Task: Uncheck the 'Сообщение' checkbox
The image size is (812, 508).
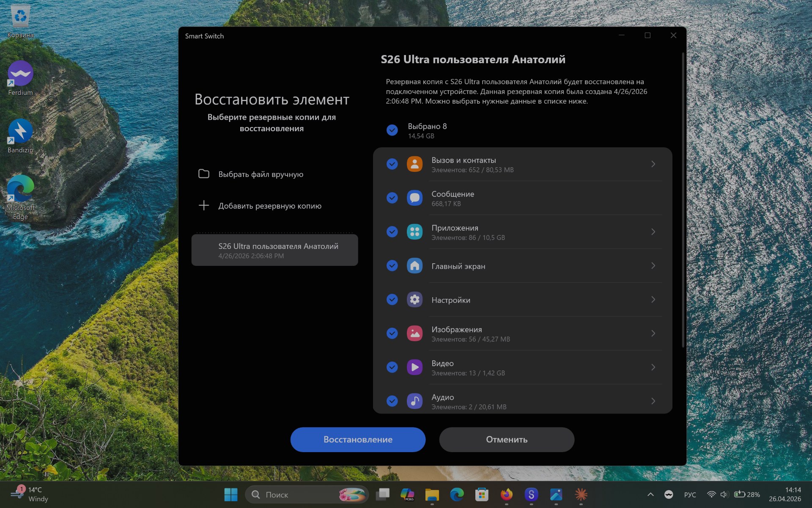Action: (392, 198)
